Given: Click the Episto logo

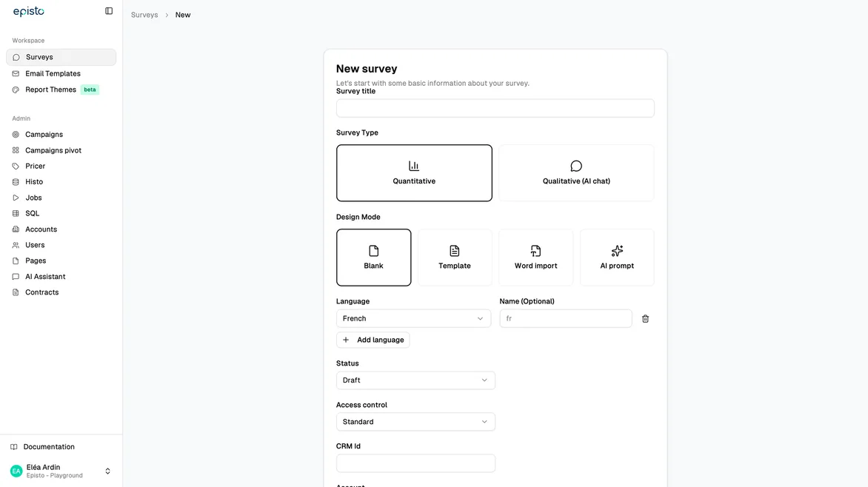Looking at the screenshot, I should point(29,12).
